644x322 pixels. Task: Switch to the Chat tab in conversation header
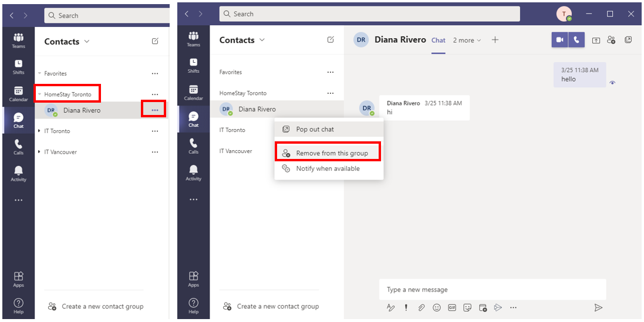(438, 40)
